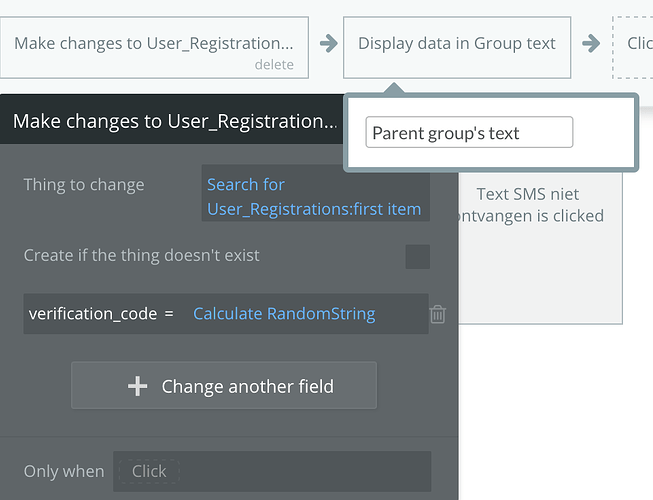Enable 'Create if the thing doesn't exist' checkbox

[417, 256]
